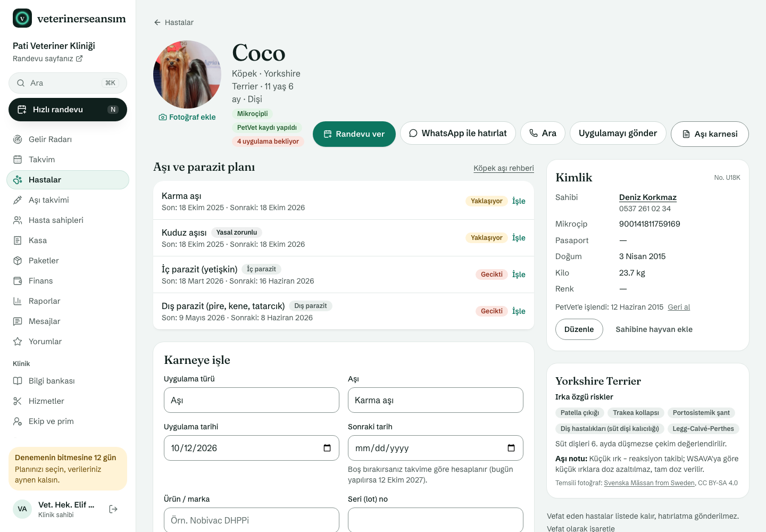Click Uygulamayı gönder button
Image resolution: width=766 pixels, height=532 pixels.
[x=618, y=133]
